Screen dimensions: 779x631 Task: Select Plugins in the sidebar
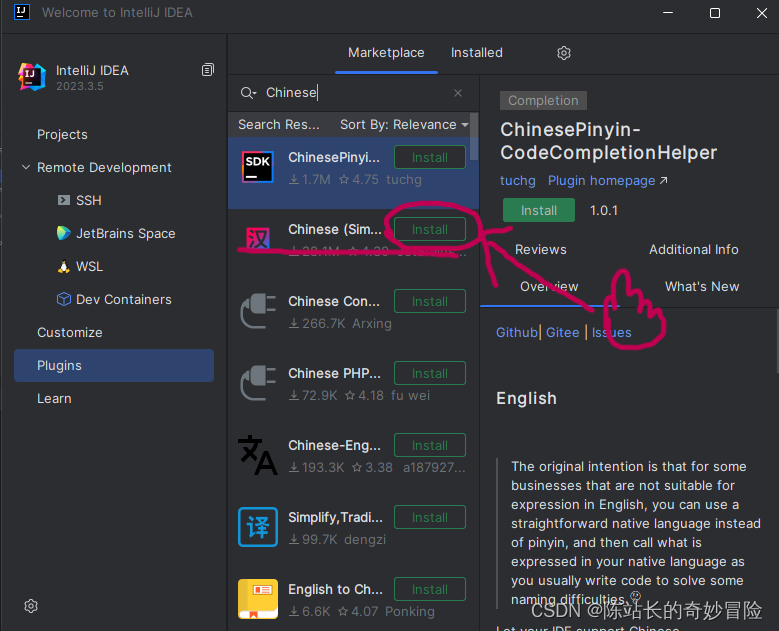coord(114,366)
